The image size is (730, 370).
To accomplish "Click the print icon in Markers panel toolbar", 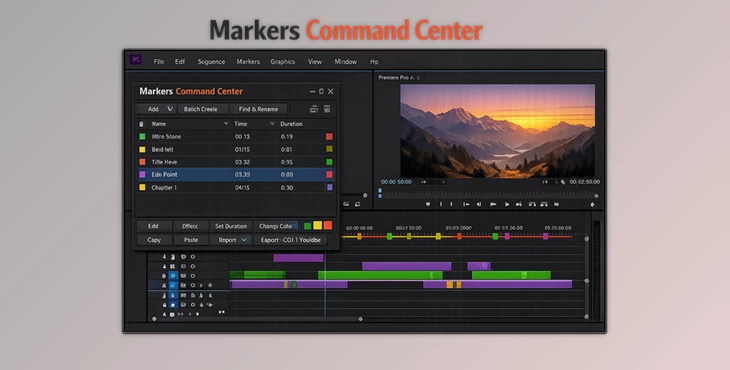I will [313, 109].
